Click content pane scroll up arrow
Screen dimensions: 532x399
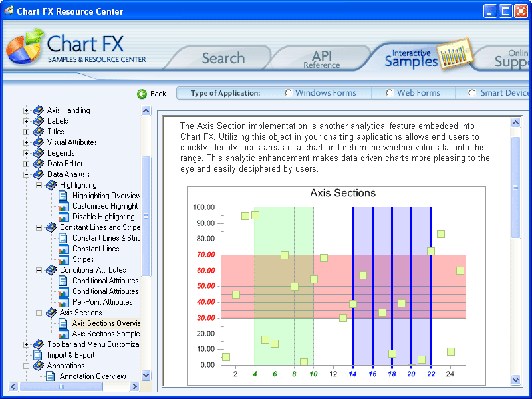click(516, 123)
